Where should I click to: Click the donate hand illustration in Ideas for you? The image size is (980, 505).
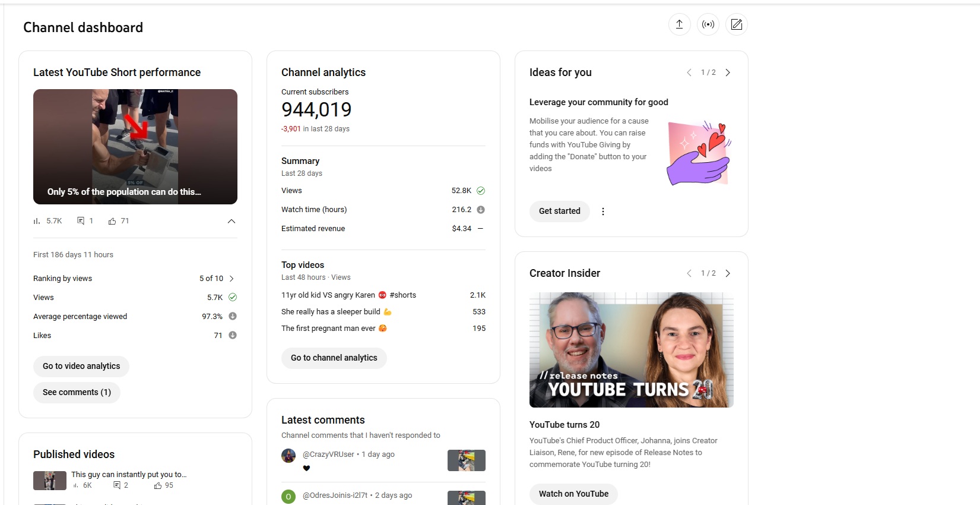point(699,154)
